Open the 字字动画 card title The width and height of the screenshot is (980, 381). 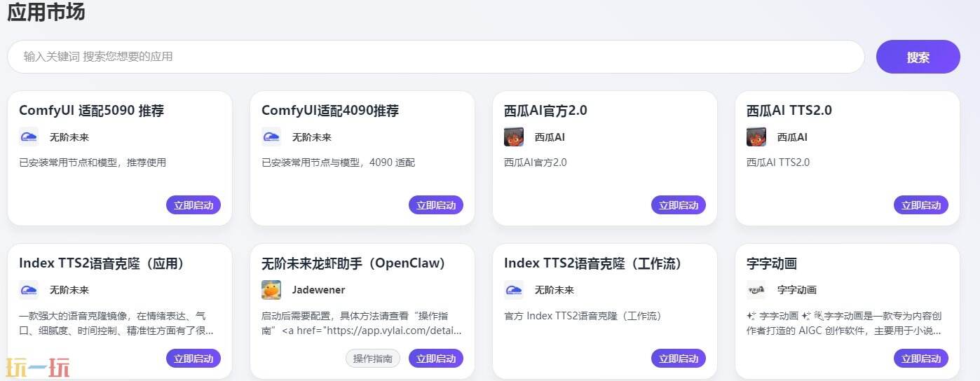[772, 264]
